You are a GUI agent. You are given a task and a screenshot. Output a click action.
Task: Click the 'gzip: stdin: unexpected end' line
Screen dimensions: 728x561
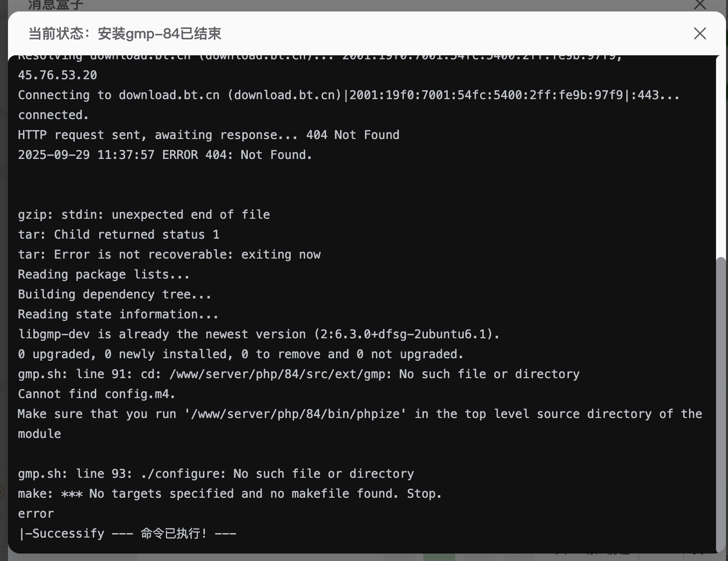[x=144, y=215]
